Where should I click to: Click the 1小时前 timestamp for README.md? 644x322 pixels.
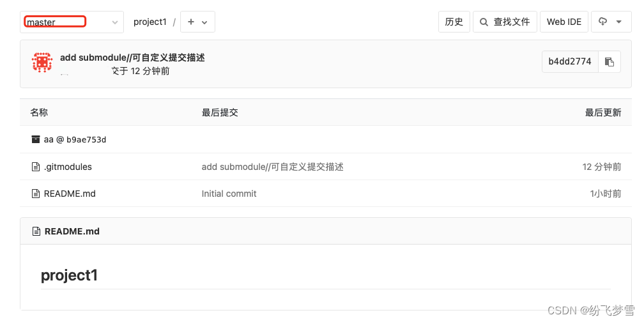click(x=606, y=194)
